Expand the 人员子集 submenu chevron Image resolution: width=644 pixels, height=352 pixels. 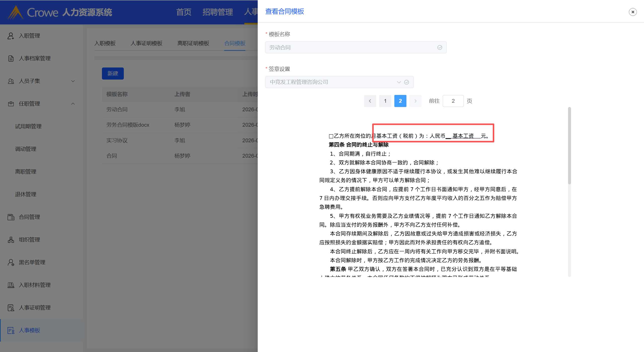pos(73,81)
